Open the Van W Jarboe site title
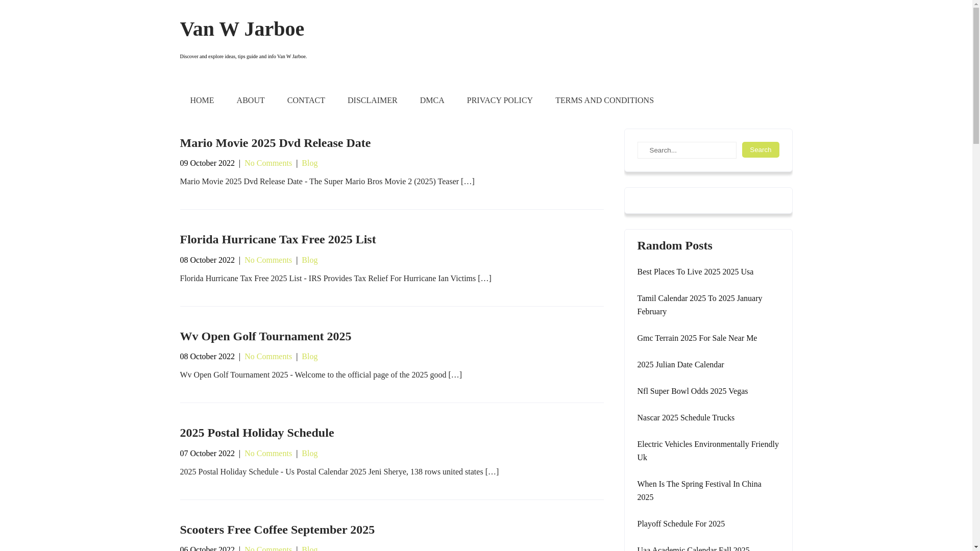980x551 pixels. point(242,29)
